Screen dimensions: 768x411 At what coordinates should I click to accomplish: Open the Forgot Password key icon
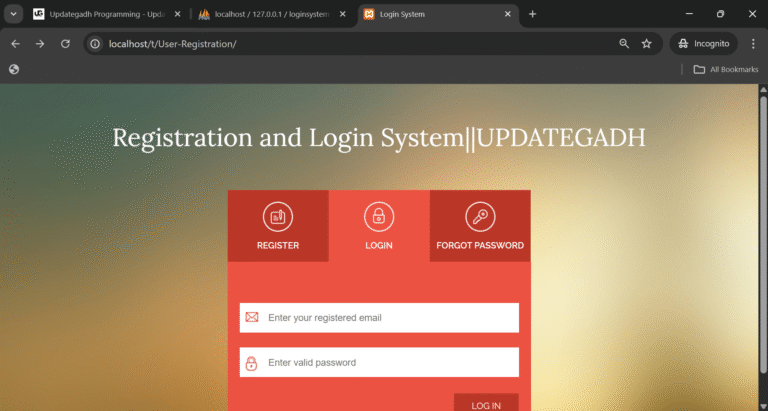[x=480, y=216]
